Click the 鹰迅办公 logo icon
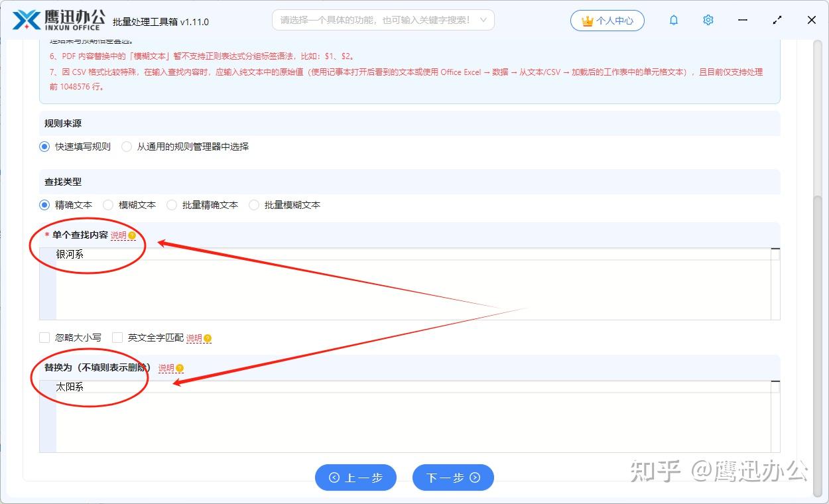The image size is (829, 504). point(27,20)
